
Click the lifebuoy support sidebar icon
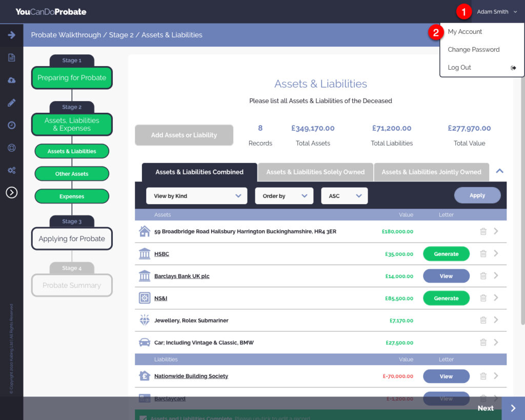(11, 148)
